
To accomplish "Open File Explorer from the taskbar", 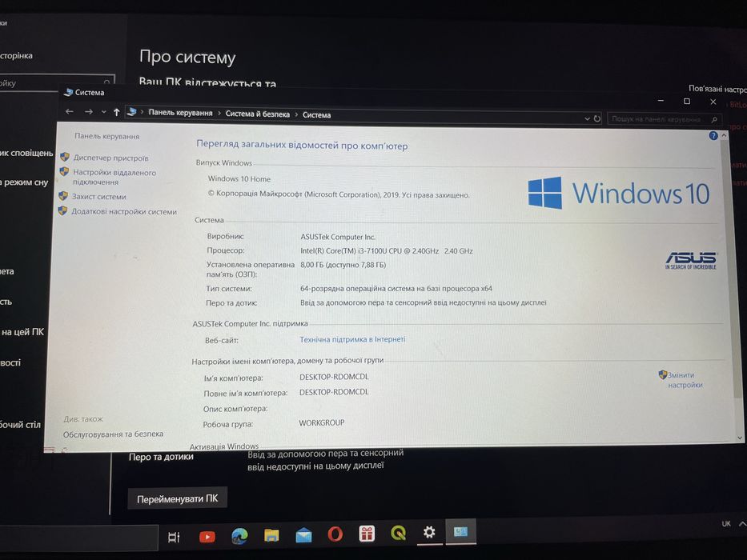I will pos(271,536).
